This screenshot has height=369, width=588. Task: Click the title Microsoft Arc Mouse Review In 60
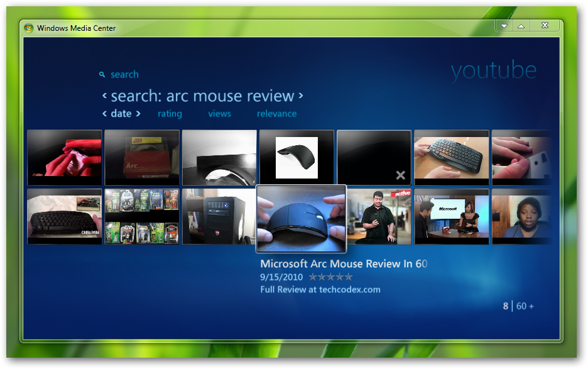[x=344, y=264]
